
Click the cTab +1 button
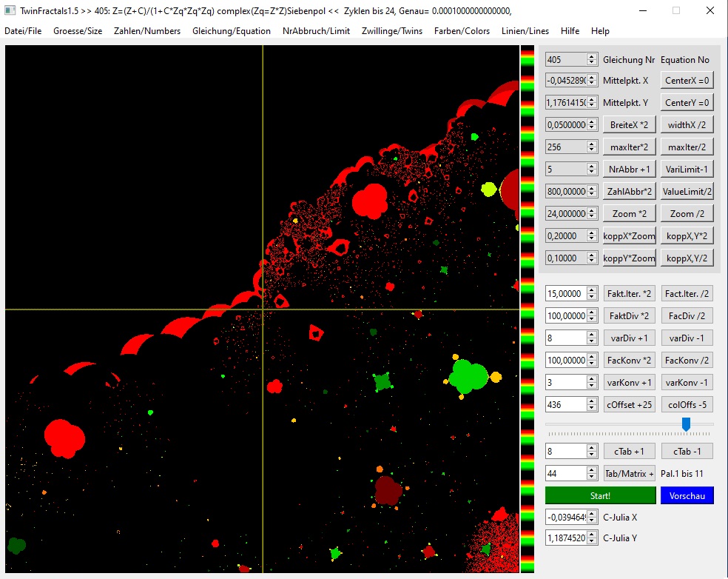629,451
